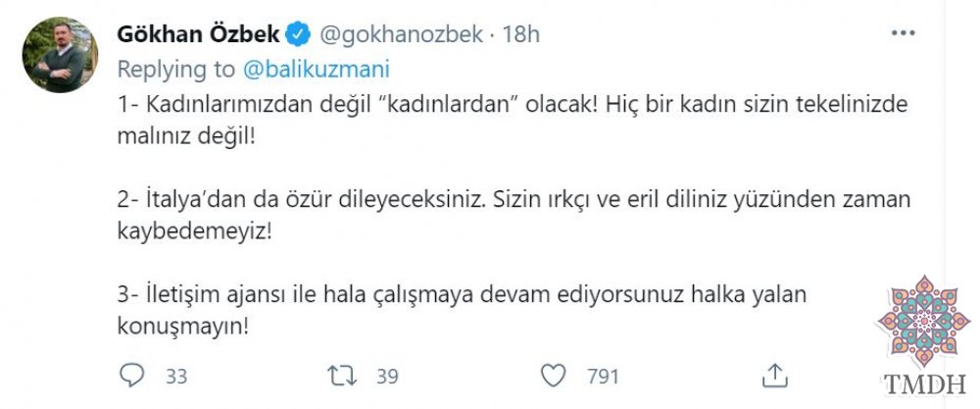Click the third paragraph about İletişim ajansı

coord(462,310)
